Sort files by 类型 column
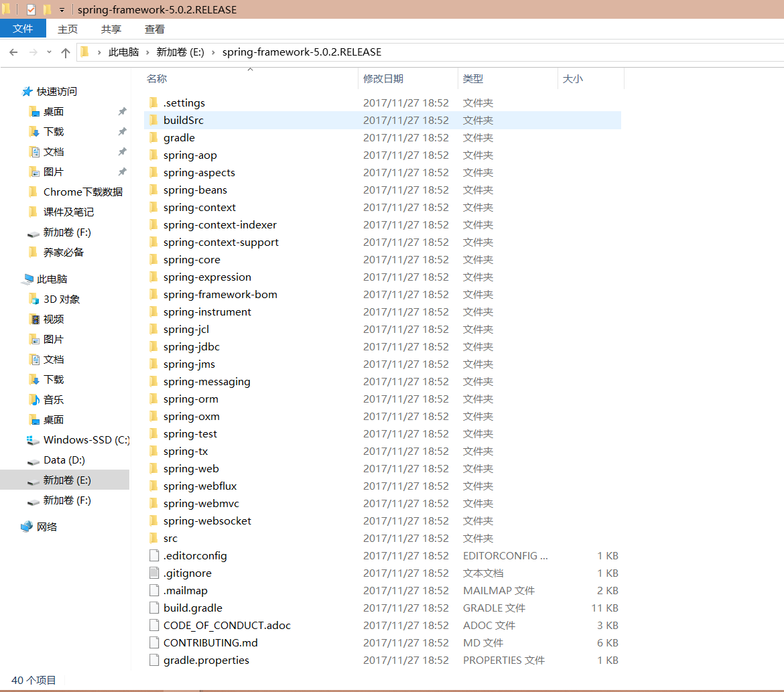 473,78
